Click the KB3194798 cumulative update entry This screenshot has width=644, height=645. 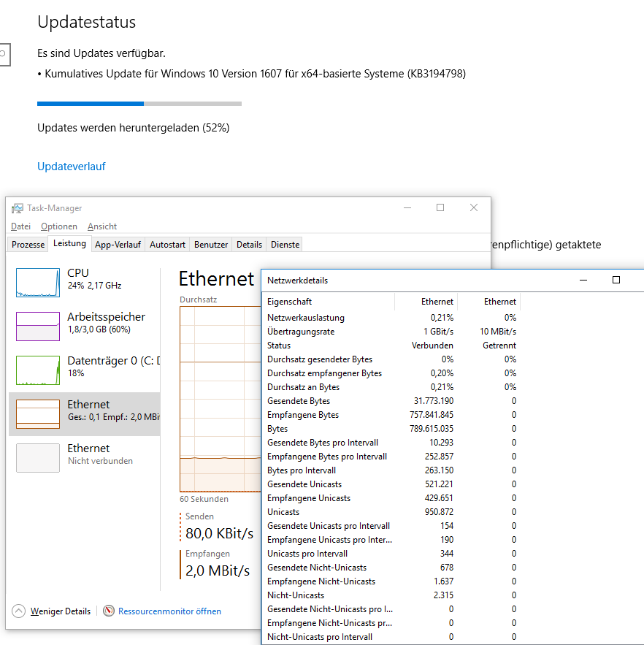click(252, 74)
